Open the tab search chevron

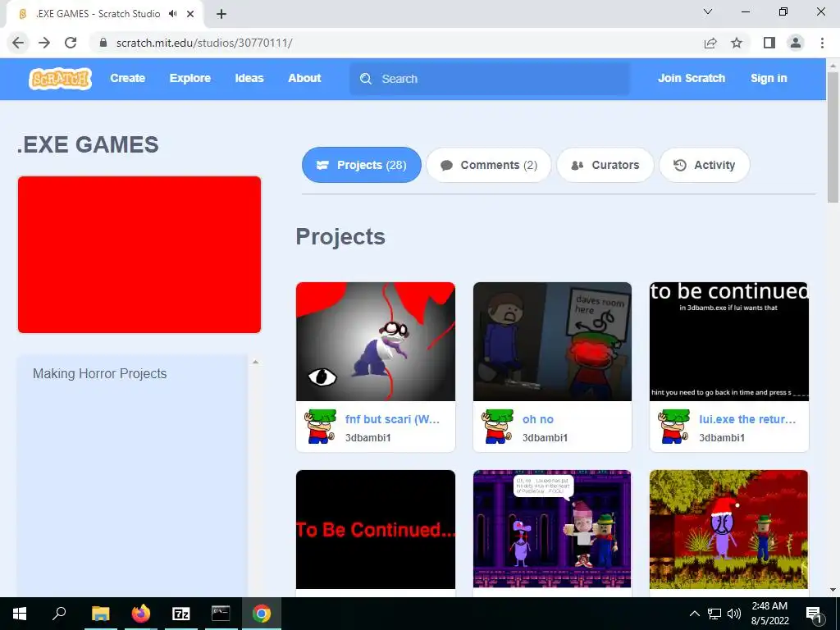pyautogui.click(x=708, y=11)
